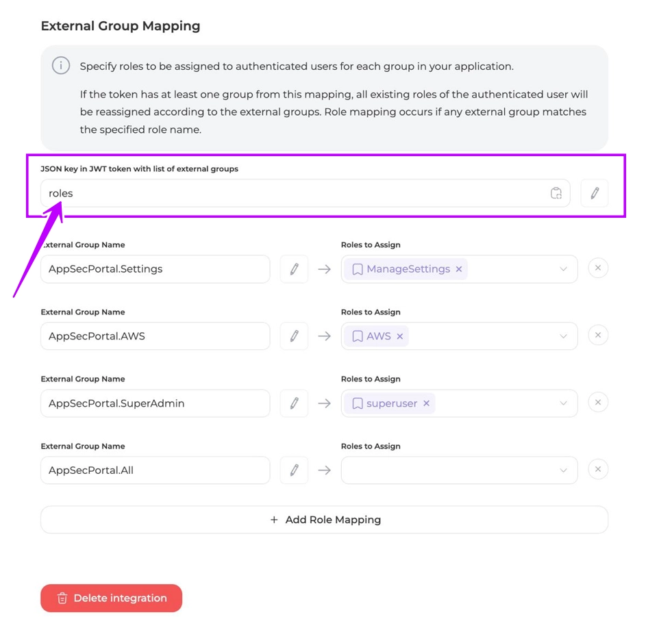Viewport: 672px width, 617px height.
Task: Remove the superuser role tag
Action: pyautogui.click(x=426, y=403)
